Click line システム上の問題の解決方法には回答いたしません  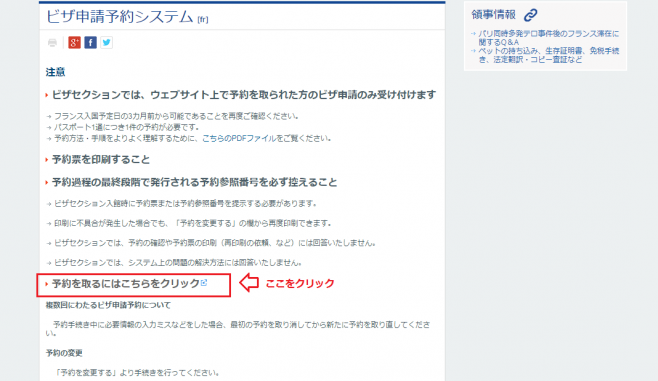pyautogui.click(x=178, y=263)
